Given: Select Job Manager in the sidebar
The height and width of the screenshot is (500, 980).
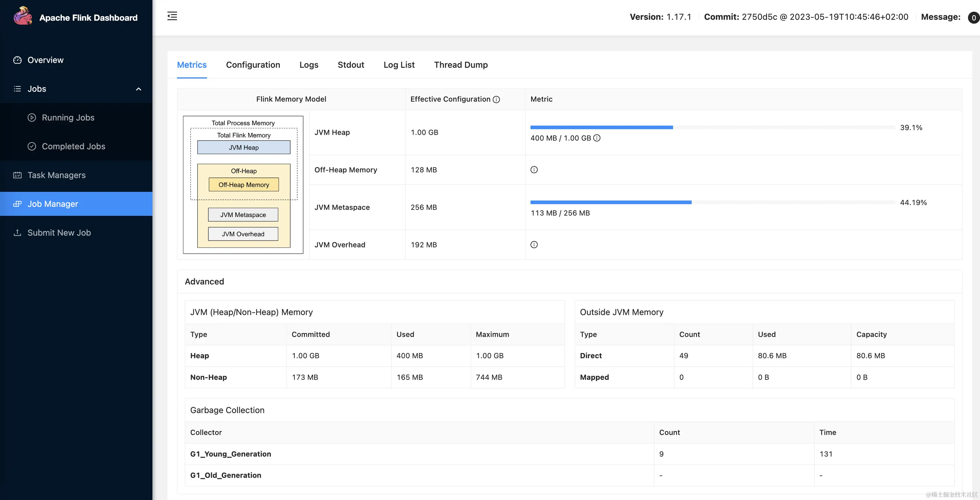Looking at the screenshot, I should click(76, 204).
